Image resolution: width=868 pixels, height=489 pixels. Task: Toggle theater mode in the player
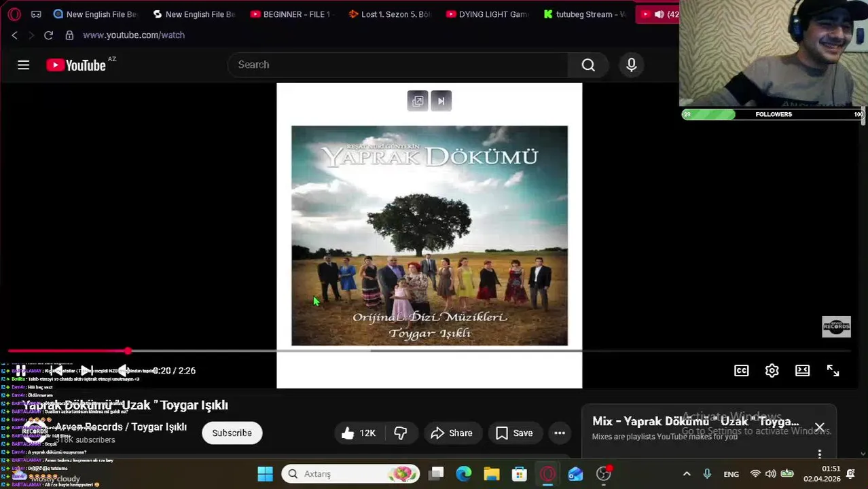pyautogui.click(x=803, y=370)
